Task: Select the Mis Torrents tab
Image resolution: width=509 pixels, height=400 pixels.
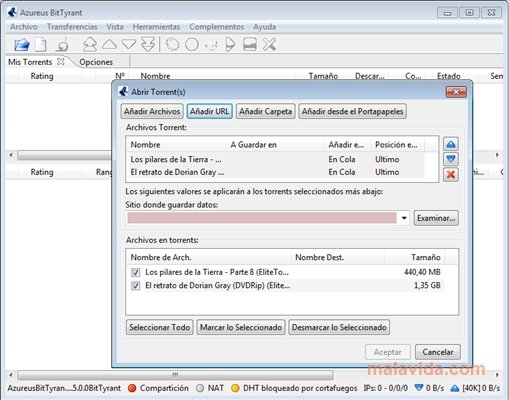Action: [30, 62]
